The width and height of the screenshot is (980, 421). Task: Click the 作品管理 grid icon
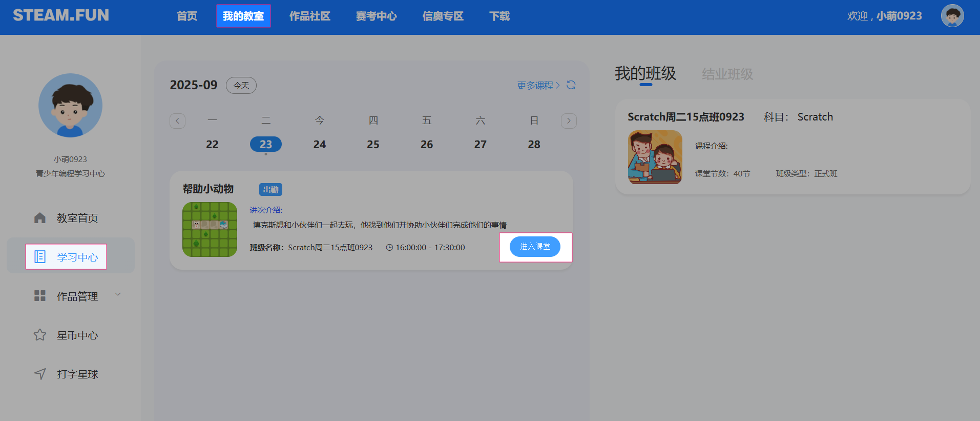coord(40,296)
